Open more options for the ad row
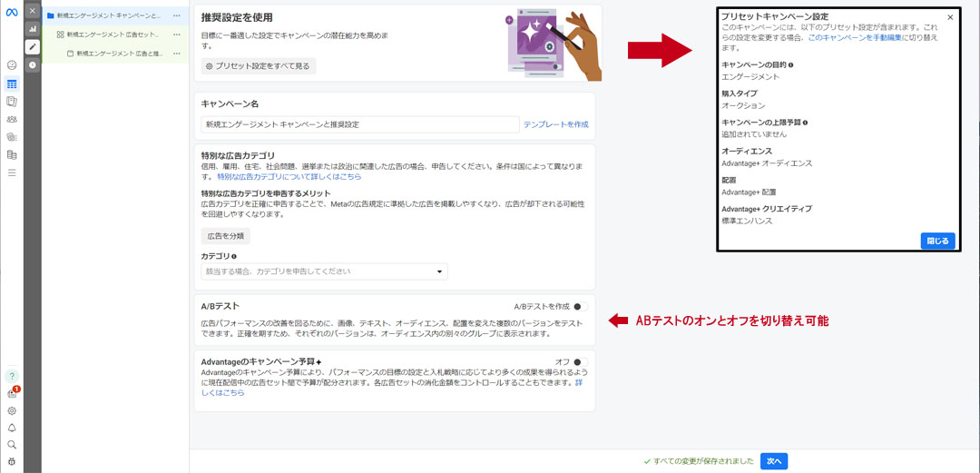 [178, 54]
